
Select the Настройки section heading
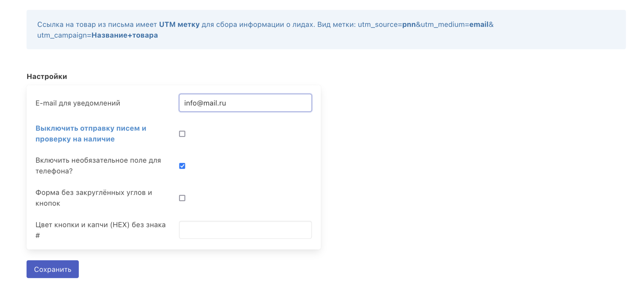[47, 77]
